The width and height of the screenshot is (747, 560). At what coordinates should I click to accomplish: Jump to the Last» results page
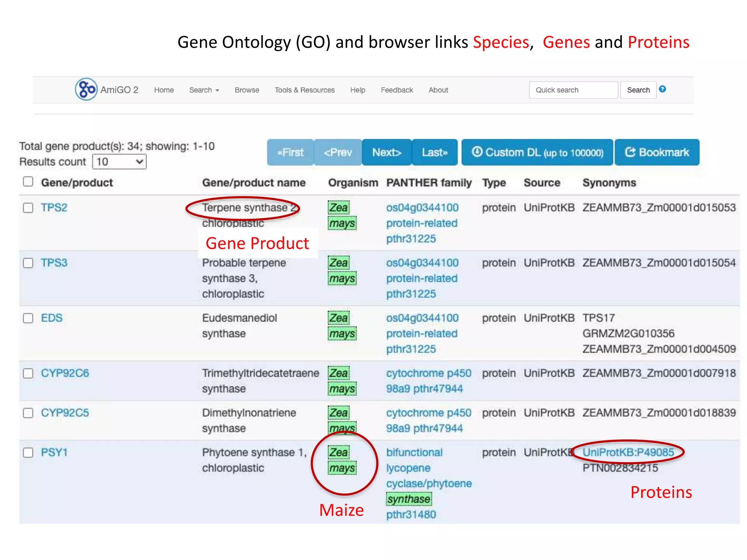tap(434, 152)
